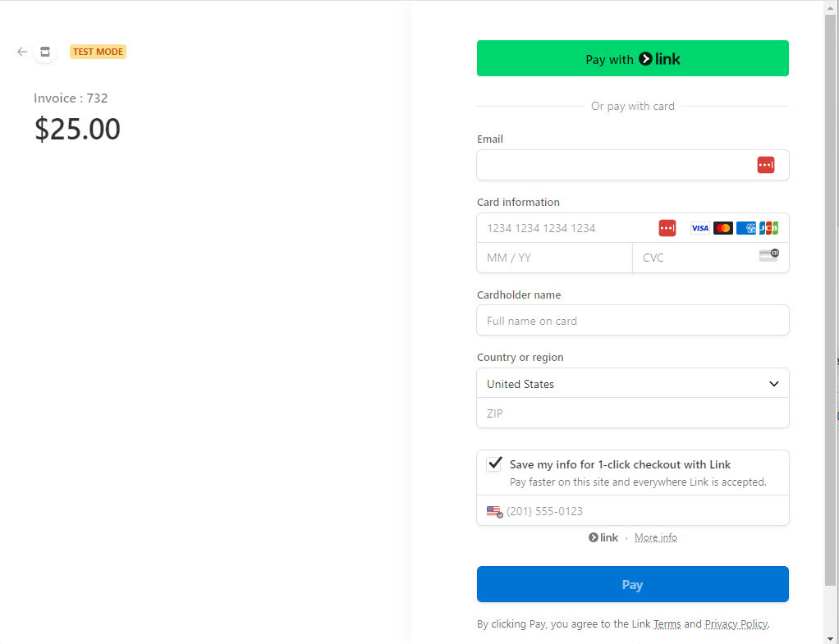Open phone country flag selector
The image size is (839, 644).
(494, 511)
